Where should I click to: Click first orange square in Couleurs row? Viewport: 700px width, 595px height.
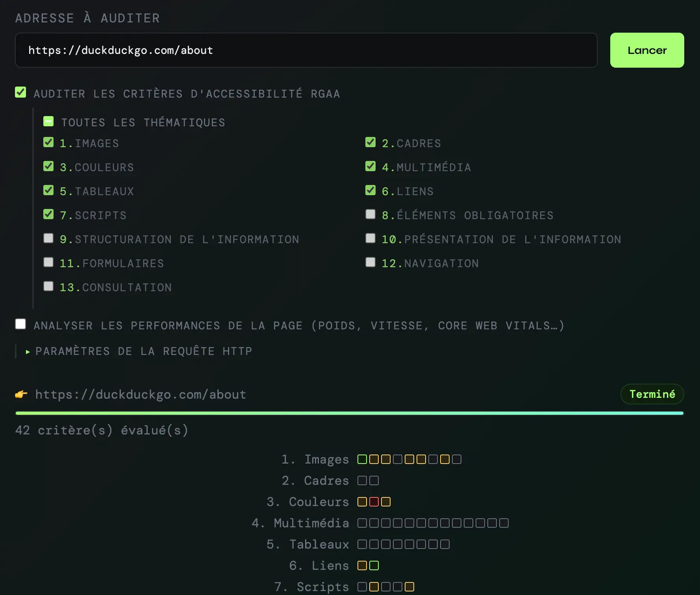coord(362,502)
